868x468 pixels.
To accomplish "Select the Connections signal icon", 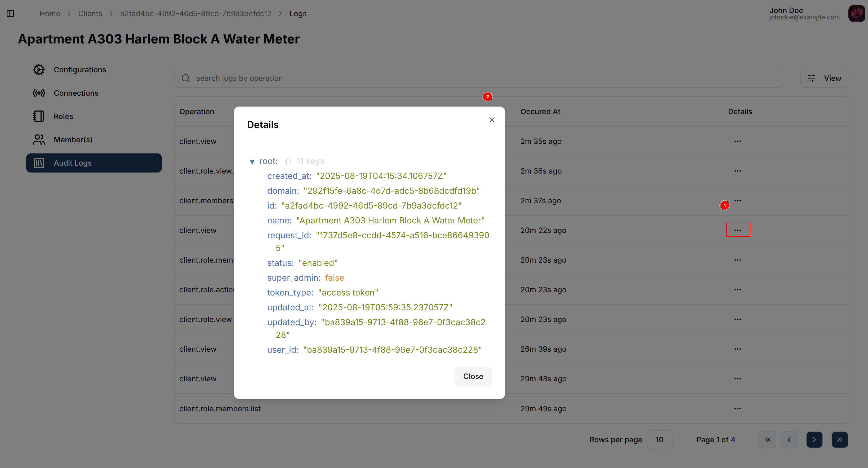I will [x=39, y=93].
